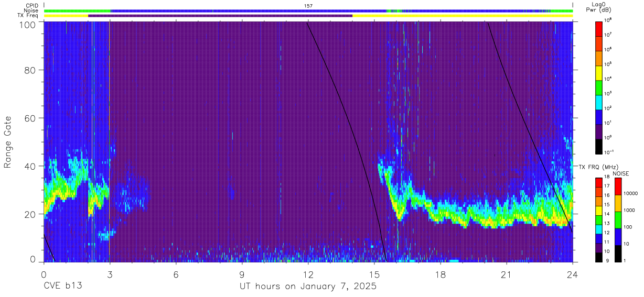Pick the yellow segment of TX frequency colorbar

[x=599, y=211]
